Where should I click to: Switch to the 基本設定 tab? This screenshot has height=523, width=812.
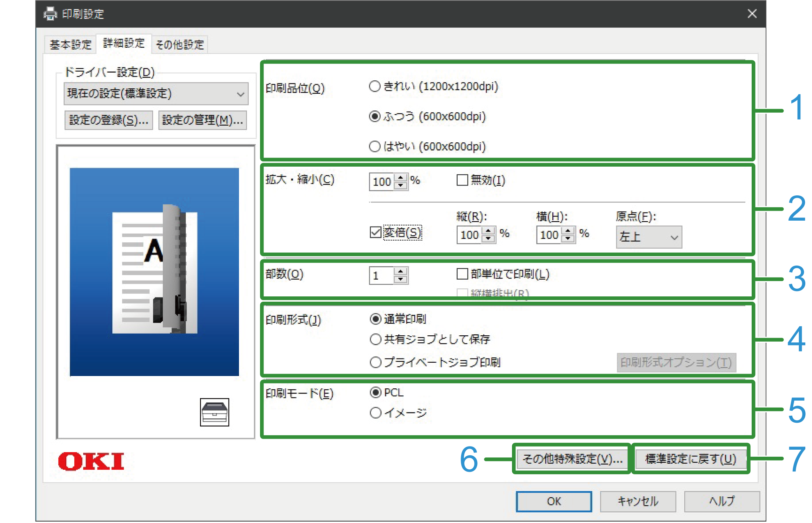(70, 44)
